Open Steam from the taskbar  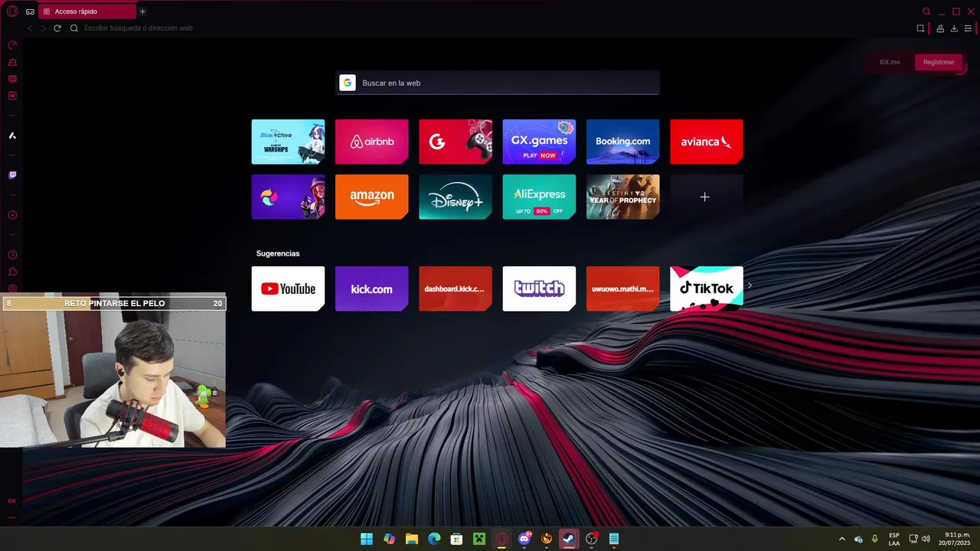(x=569, y=539)
